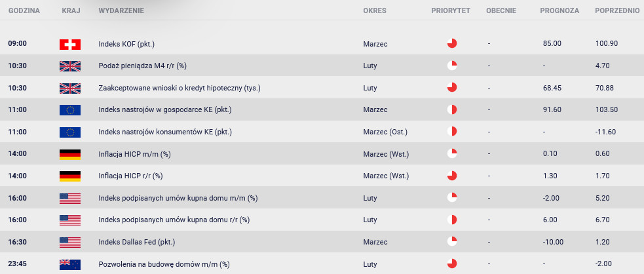Click the WYDARZENIE column header
This screenshot has width=644, height=274.
point(121,10)
